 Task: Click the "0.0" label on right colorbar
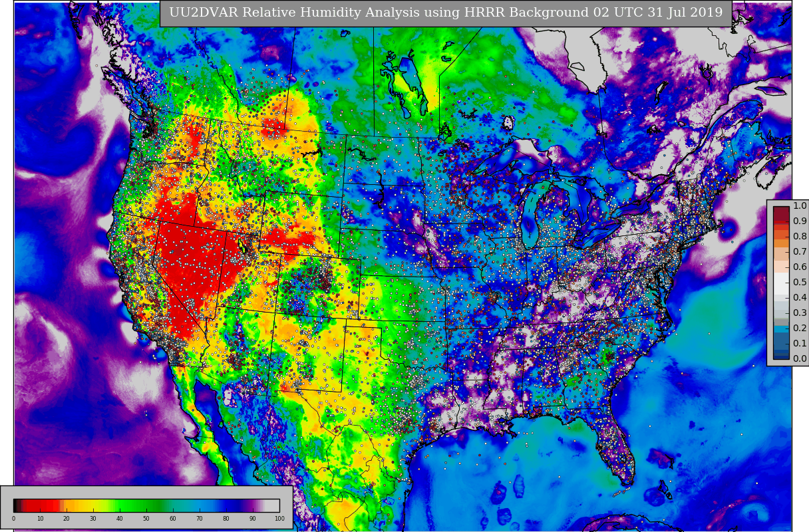(x=800, y=359)
